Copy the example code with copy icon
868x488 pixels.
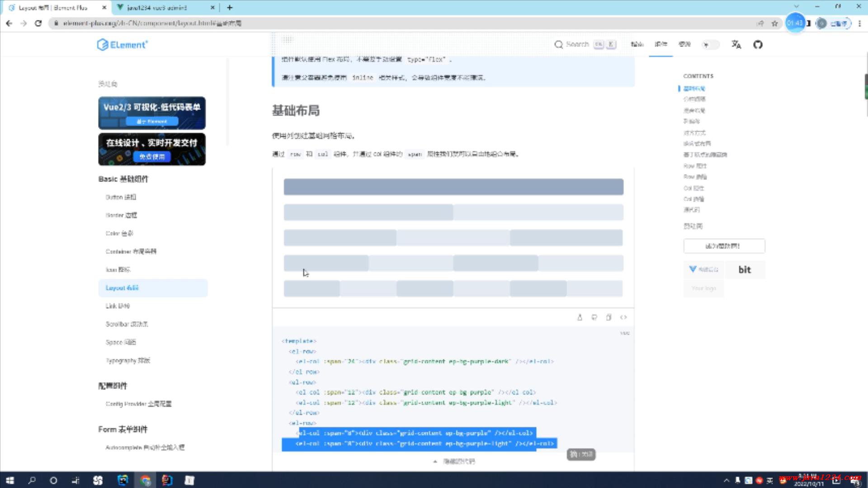point(609,317)
